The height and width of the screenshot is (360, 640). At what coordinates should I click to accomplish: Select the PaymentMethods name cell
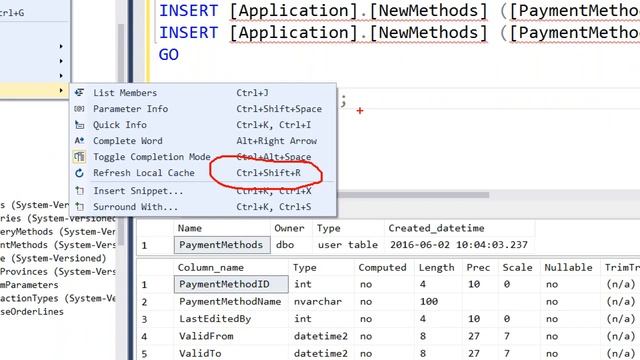[222, 245]
